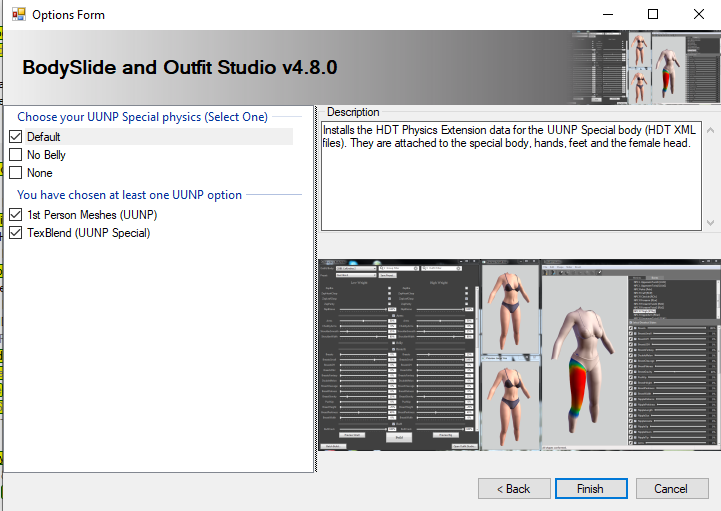721x511 pixels.
Task: Click description scrollbar up arrow
Action: 710,131
